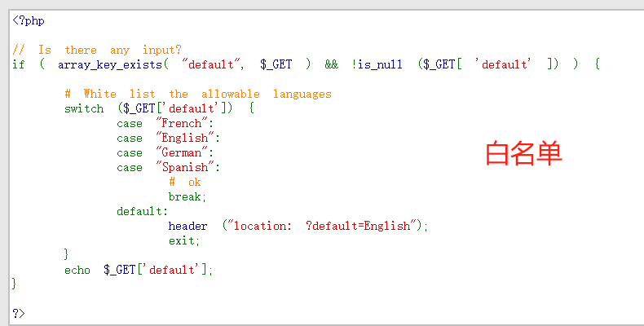Click $_GET in the echo line
Screen dimensions: 644x326
coord(120,270)
